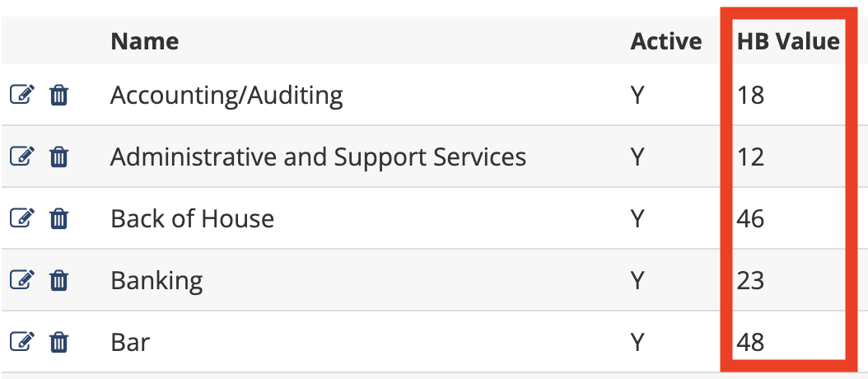Click the Active Y value for Banking
Image resolution: width=868 pixels, height=379 pixels.
[x=637, y=280]
